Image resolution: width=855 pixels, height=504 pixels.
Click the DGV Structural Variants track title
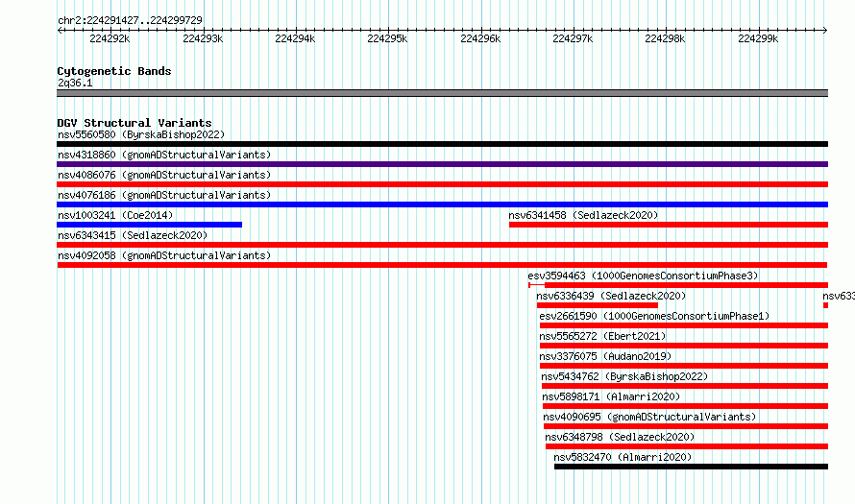(134, 123)
